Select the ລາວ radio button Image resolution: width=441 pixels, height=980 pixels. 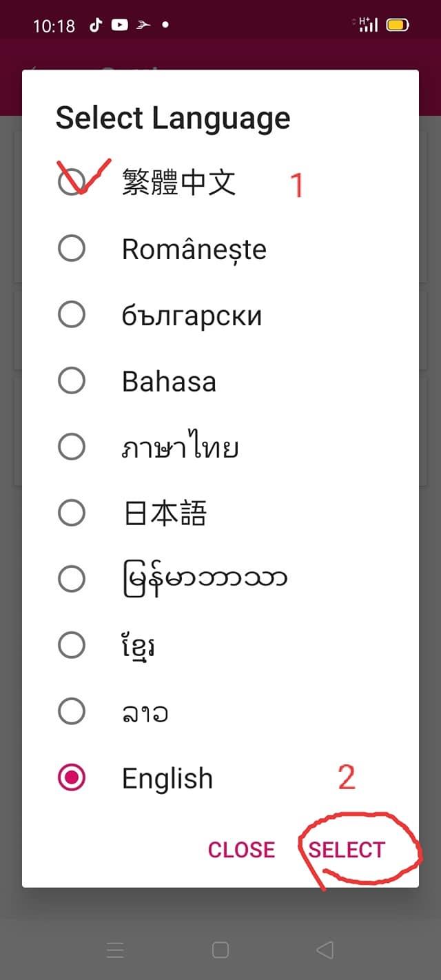[72, 711]
